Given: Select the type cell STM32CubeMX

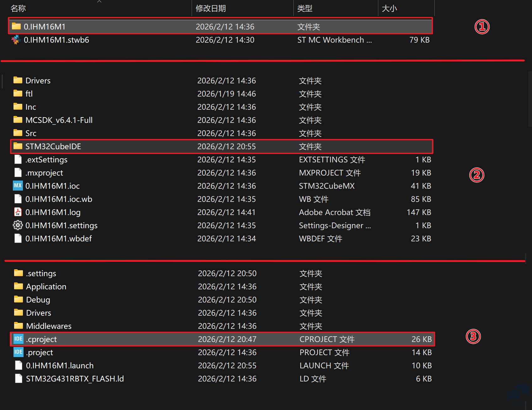Looking at the screenshot, I should coord(327,186).
